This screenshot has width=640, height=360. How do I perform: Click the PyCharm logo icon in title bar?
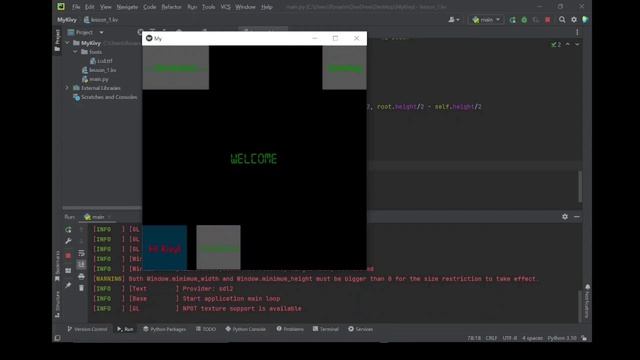pyautogui.click(x=61, y=7)
